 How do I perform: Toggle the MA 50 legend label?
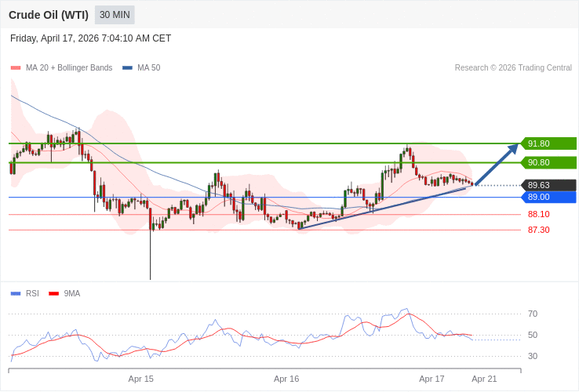(148, 68)
